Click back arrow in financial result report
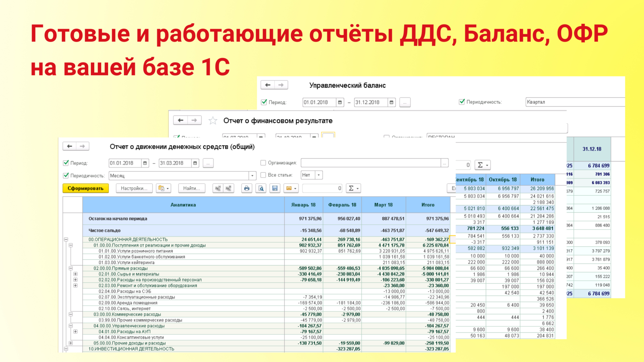Viewport: 644px width, 362px height. [x=181, y=120]
